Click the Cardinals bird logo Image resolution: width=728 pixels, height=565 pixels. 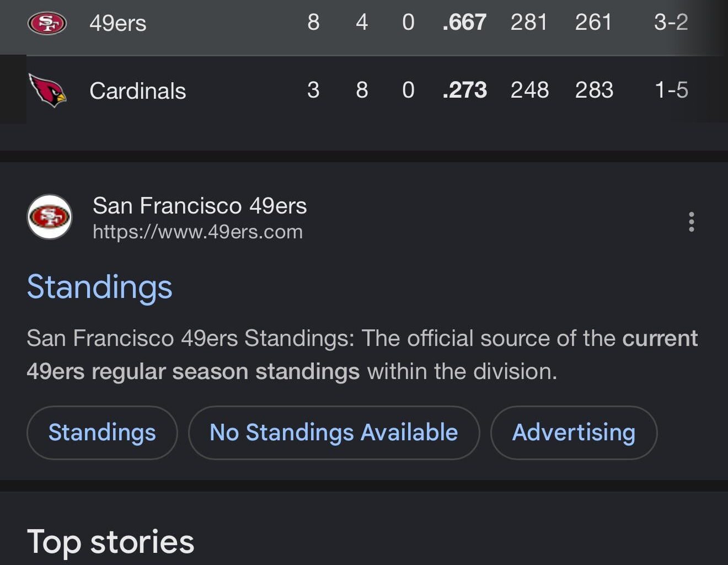[47, 90]
